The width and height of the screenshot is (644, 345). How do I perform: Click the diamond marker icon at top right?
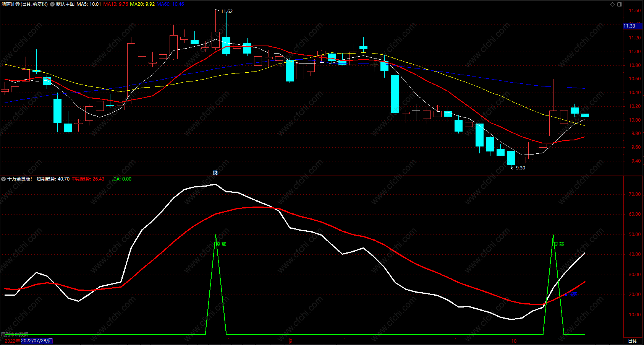[612, 4]
